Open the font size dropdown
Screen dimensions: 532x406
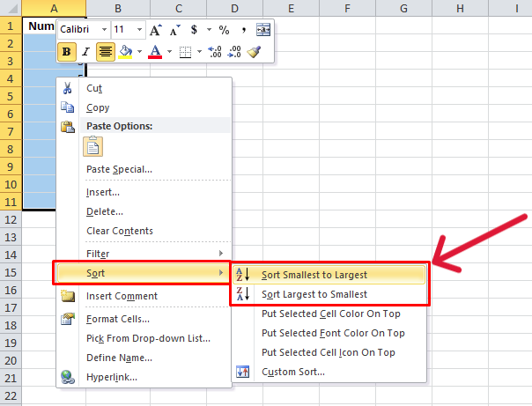point(139,30)
